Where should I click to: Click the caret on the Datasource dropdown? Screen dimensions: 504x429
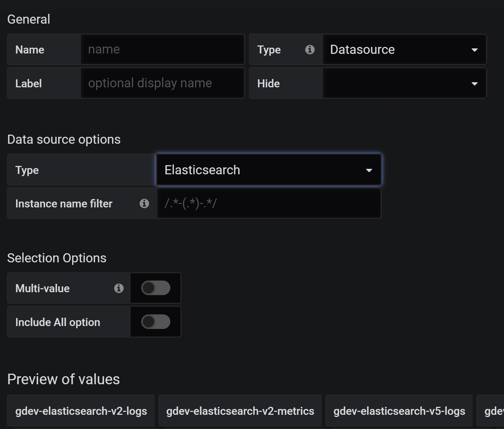click(x=474, y=49)
